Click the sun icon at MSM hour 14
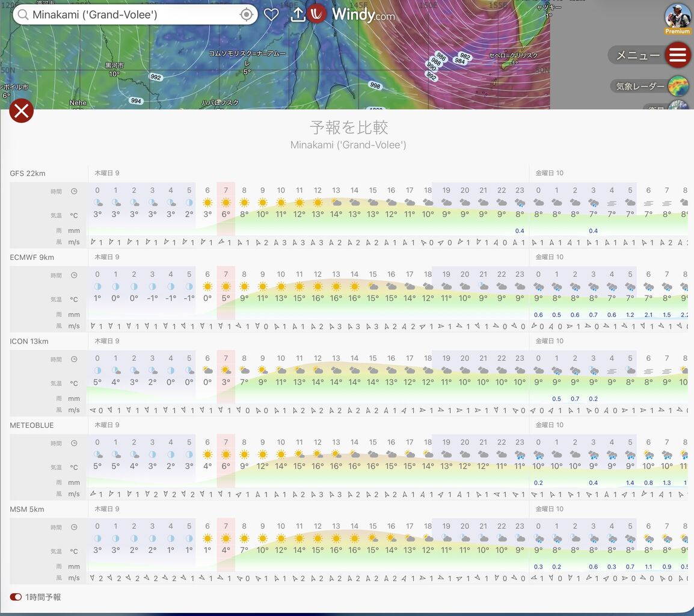 pos(355,538)
